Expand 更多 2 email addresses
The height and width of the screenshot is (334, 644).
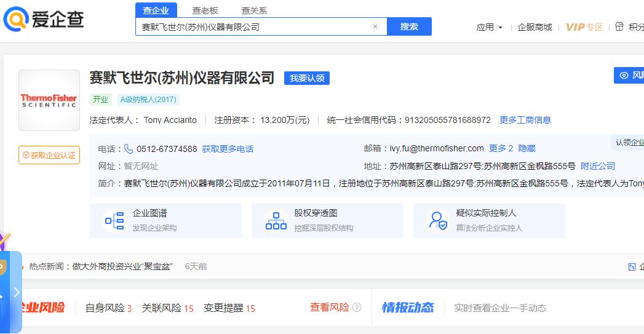[501, 148]
